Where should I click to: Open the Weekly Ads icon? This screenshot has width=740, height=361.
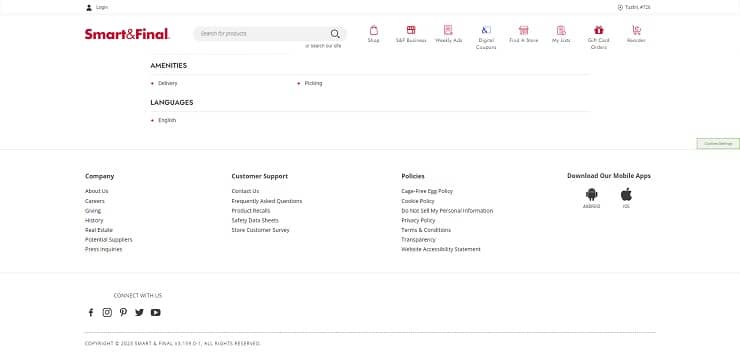[x=448, y=30]
